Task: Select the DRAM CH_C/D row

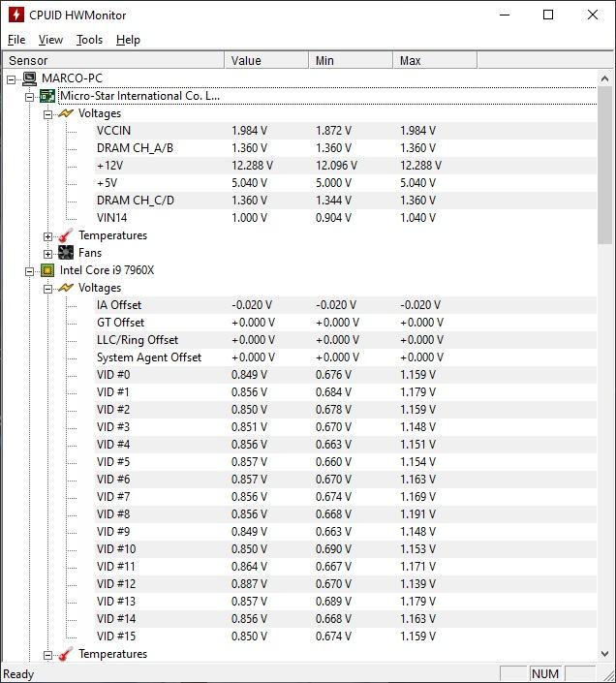Action: (346, 201)
